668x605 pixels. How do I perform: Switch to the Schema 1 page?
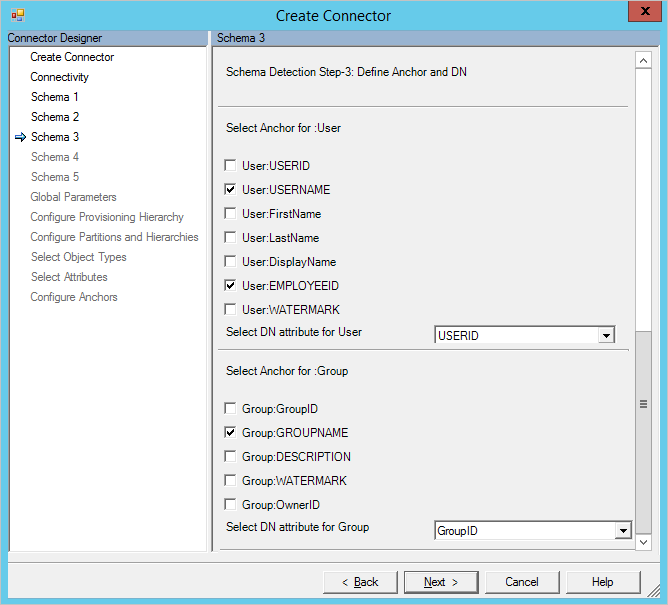point(55,97)
